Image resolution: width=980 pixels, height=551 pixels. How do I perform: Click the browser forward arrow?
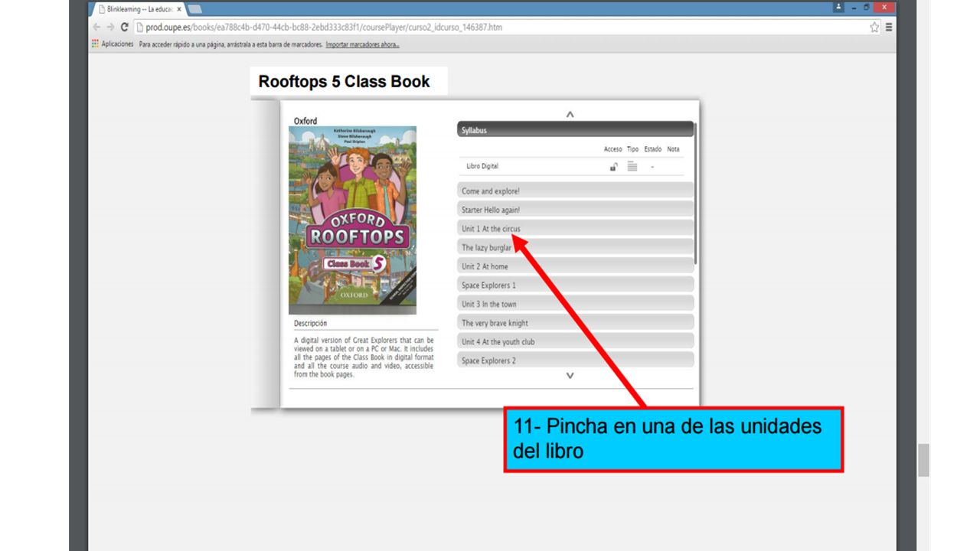110,27
